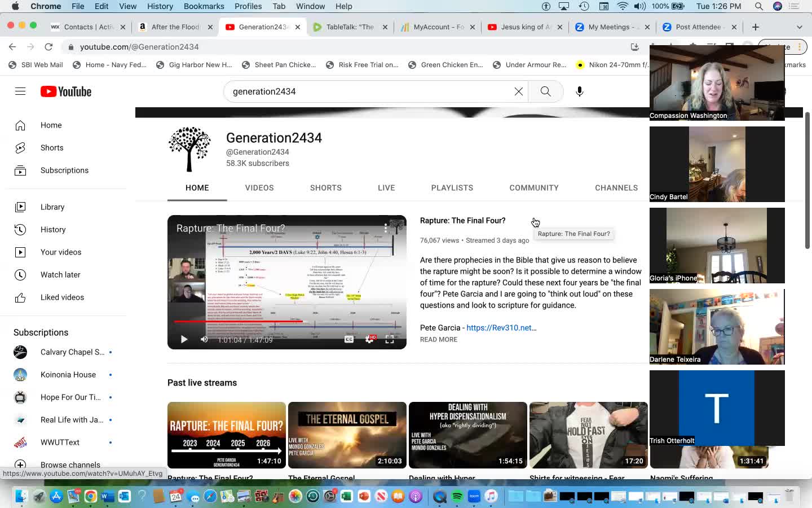Go back with the browser back arrow

(12, 47)
